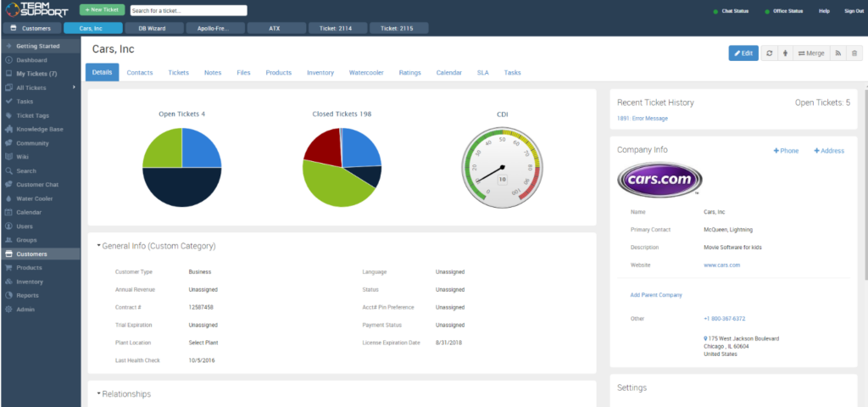Click the Sign Out link
The image size is (868, 407).
tap(854, 11)
